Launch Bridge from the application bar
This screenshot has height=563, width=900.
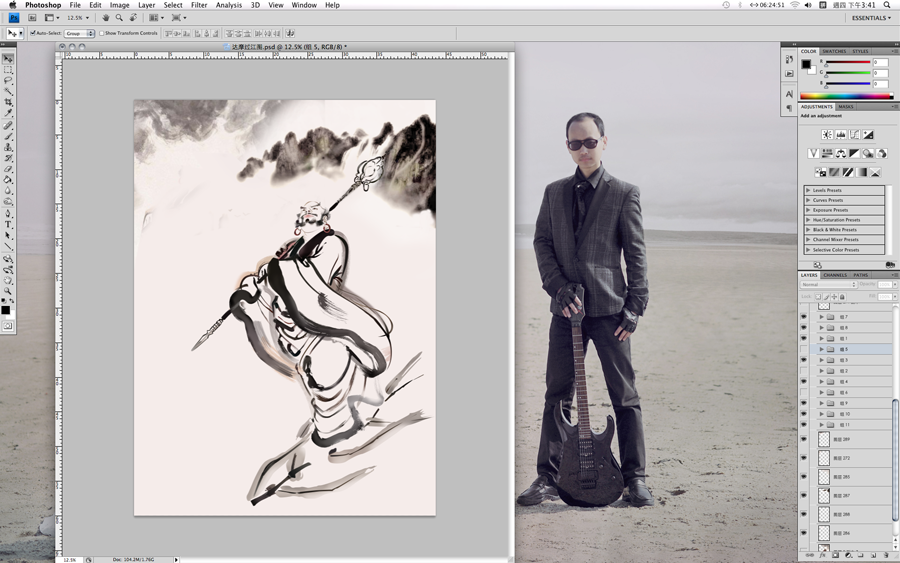click(x=32, y=18)
